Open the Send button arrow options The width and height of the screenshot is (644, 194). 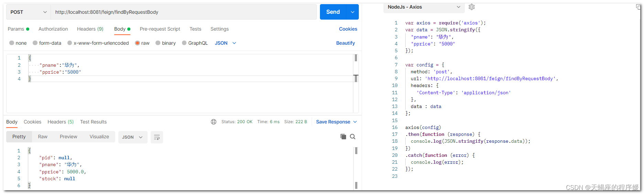pyautogui.click(x=353, y=12)
